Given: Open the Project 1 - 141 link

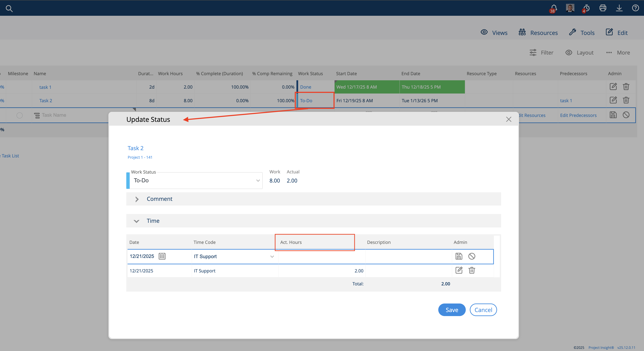Looking at the screenshot, I should click(x=140, y=157).
